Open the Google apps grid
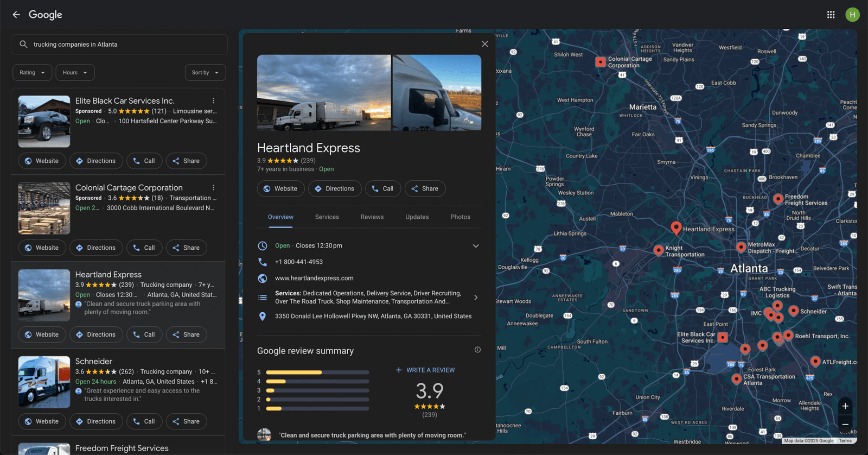This screenshot has height=455, width=868. tap(831, 15)
